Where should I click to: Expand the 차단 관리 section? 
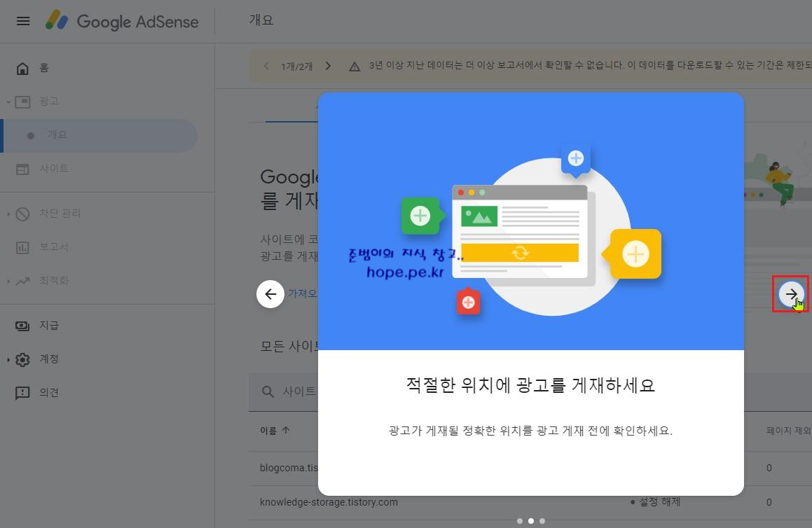click(8, 214)
